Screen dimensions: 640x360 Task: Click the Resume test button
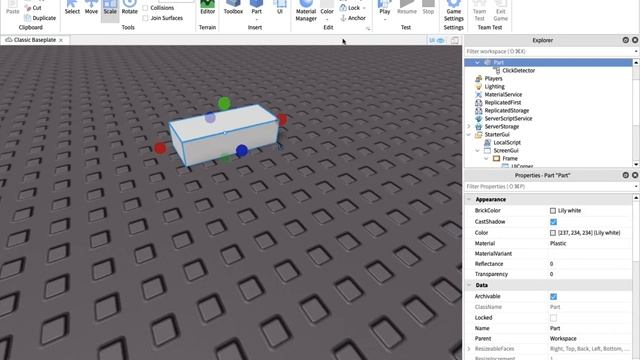pyautogui.click(x=407, y=7)
